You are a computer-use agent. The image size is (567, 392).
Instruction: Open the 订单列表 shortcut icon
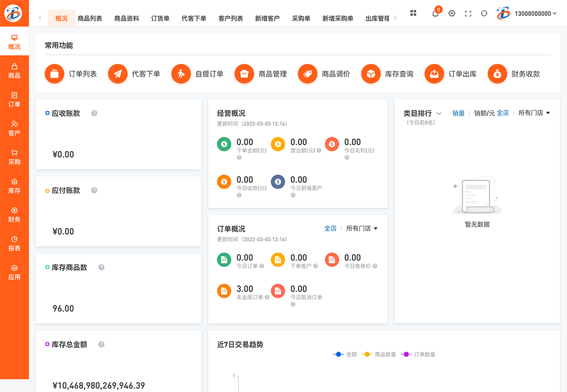[x=54, y=74]
